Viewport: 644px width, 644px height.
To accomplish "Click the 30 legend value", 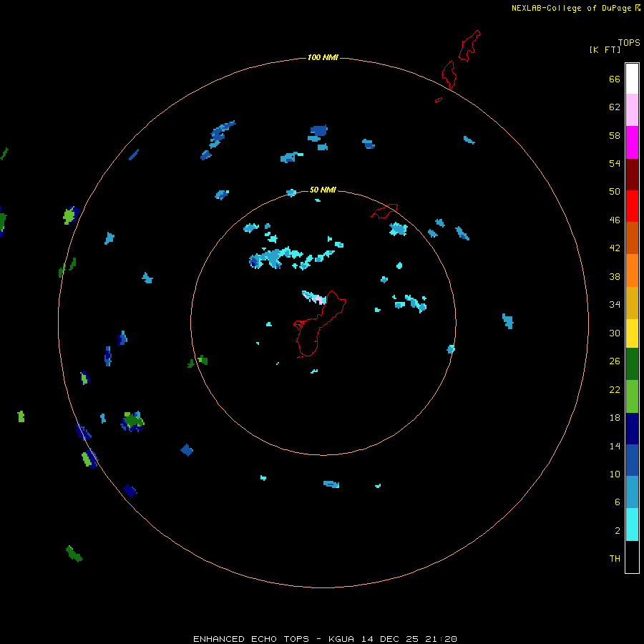I will pyautogui.click(x=615, y=333).
